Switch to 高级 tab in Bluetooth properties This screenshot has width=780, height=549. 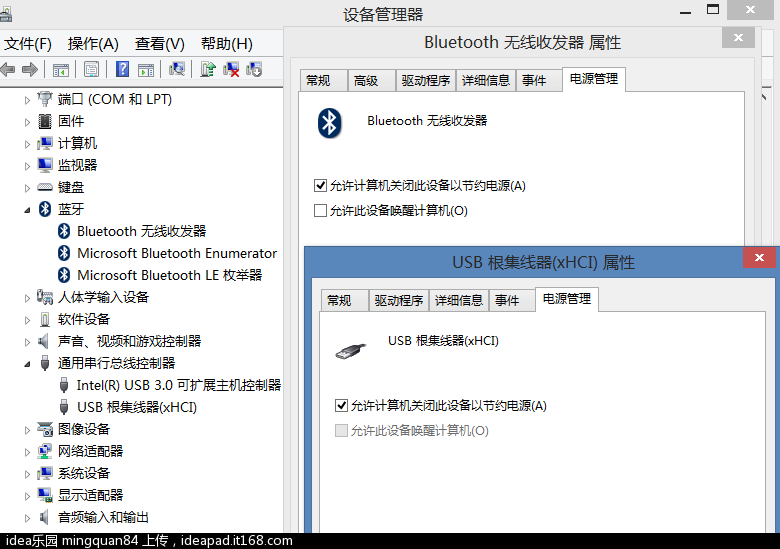372,81
